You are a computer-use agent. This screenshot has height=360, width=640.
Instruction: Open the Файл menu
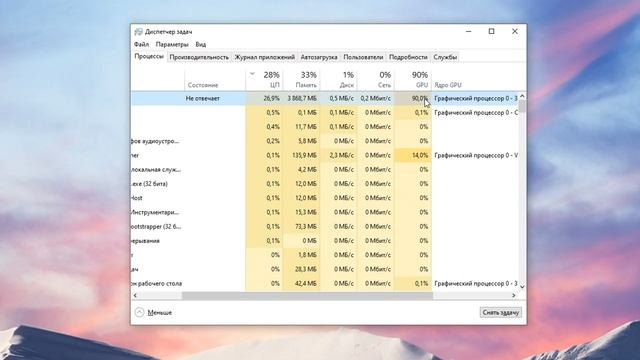[x=141, y=44]
